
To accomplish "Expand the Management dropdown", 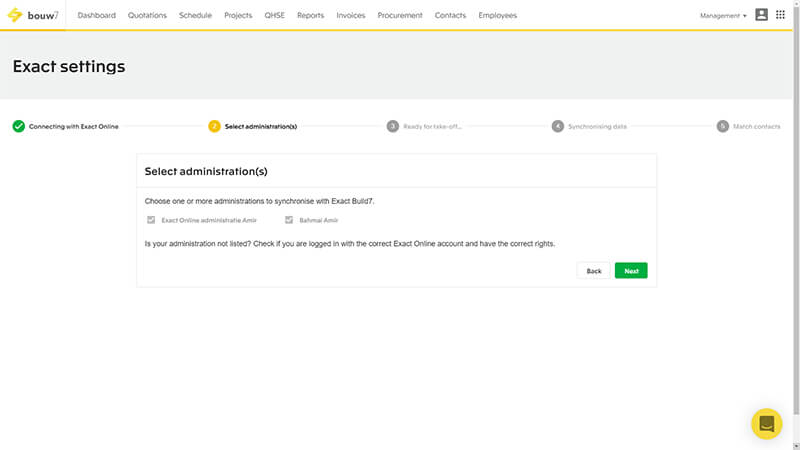I will [x=723, y=16].
